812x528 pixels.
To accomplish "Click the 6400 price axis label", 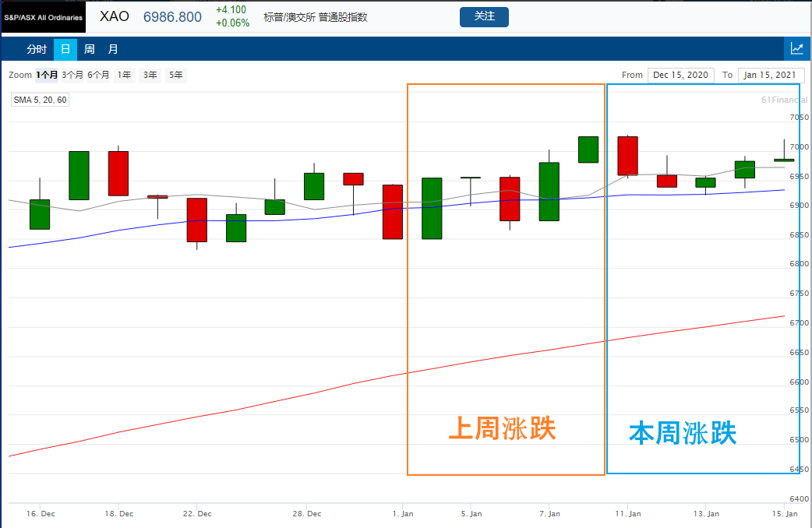I will point(799,498).
